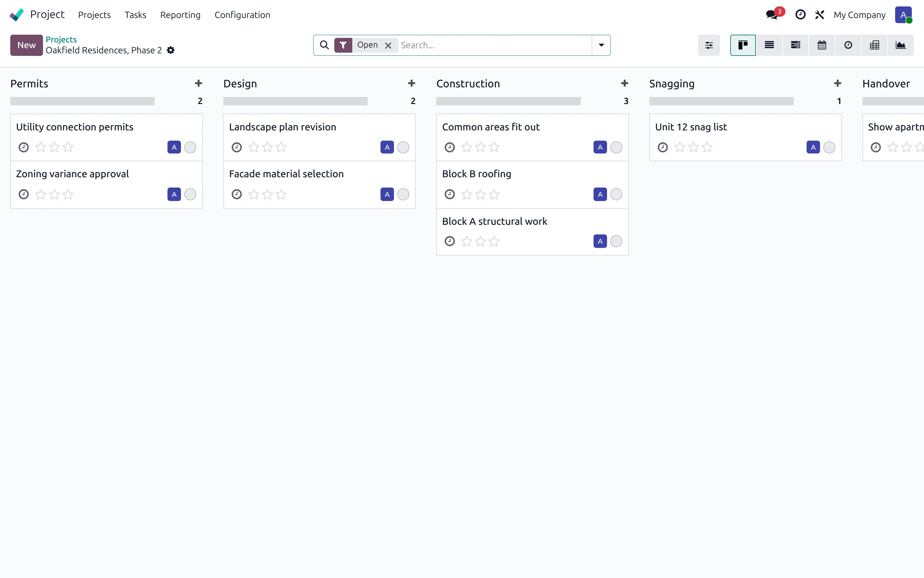Switch to Activity view

848,45
